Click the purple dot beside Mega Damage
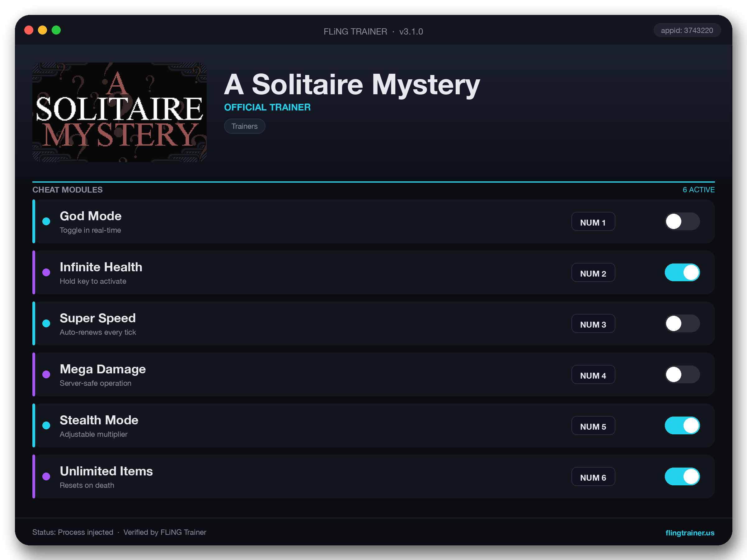This screenshot has height=560, width=747. click(x=46, y=374)
